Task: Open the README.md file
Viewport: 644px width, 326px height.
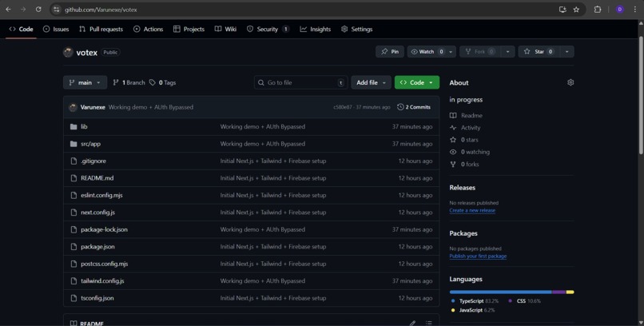Action: click(97, 178)
